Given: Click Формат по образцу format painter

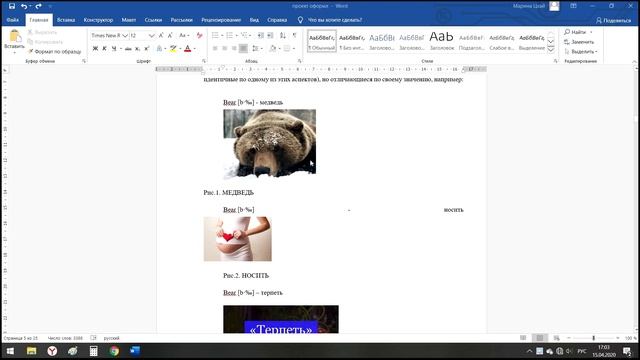Looking at the screenshot, I should coord(55,51).
